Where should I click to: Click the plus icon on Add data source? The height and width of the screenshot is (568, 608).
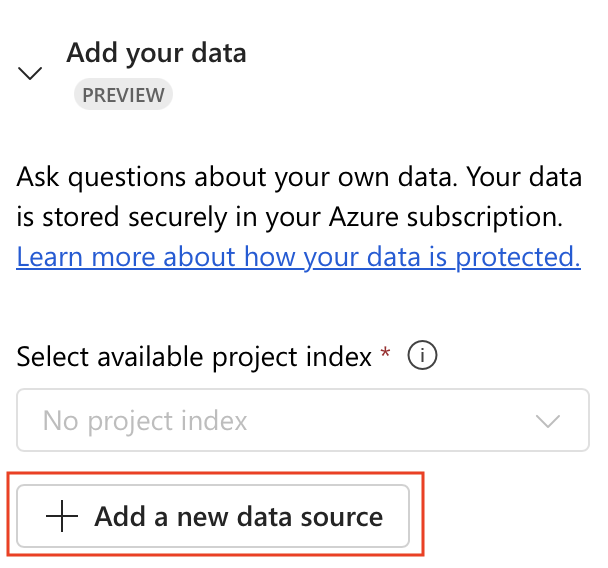pos(62,516)
